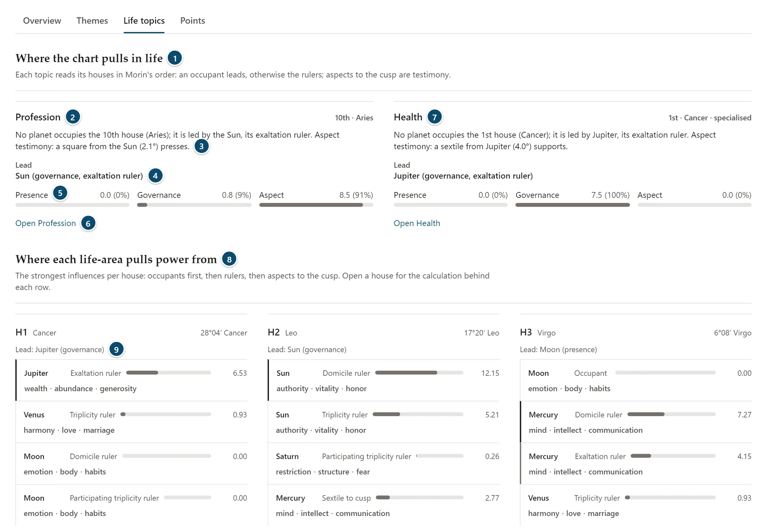Click the 7.27 score for Mercury
Image resolution: width=767 pixels, height=532 pixels.
744,415
